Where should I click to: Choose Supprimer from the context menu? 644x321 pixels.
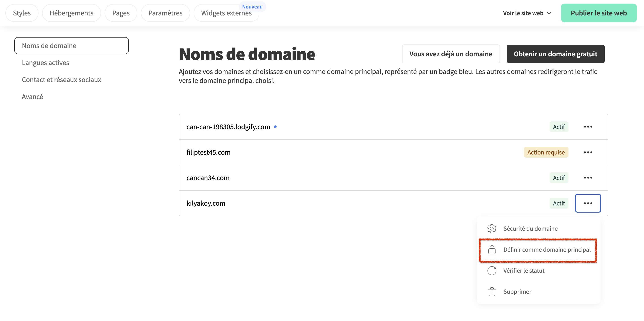[x=538, y=291]
